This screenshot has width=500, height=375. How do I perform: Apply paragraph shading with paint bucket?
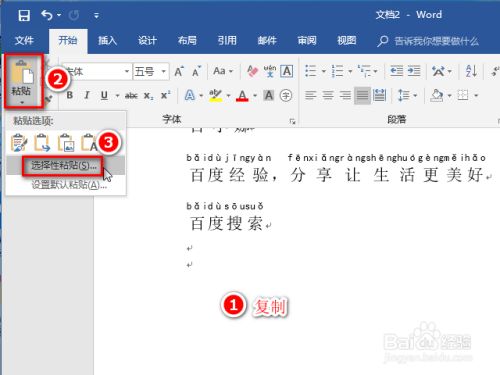[x=437, y=96]
